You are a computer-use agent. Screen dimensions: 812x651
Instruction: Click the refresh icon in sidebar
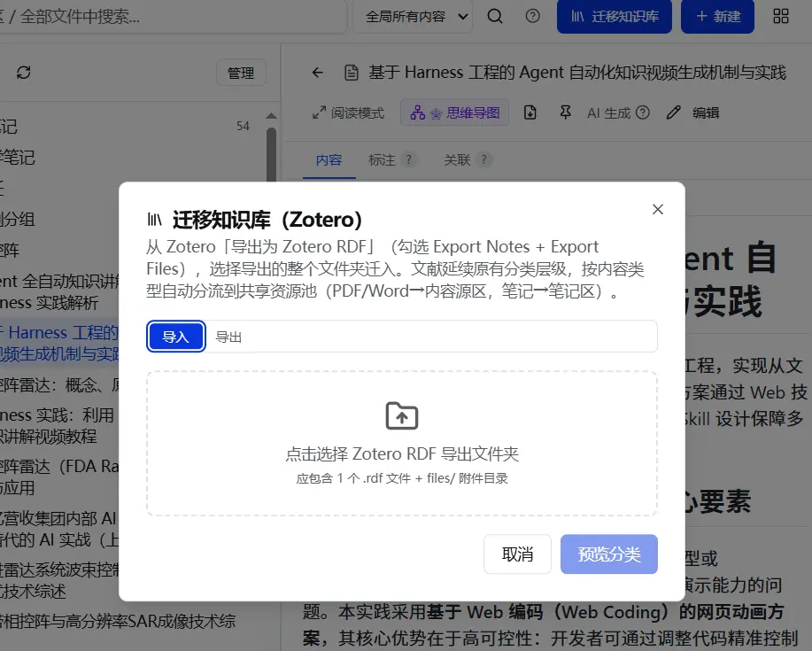point(23,73)
